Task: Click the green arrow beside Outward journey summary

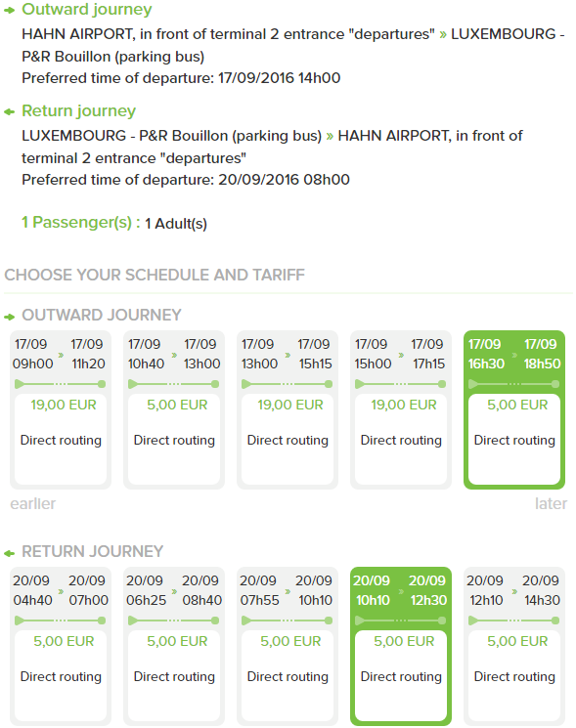Action: coord(10,10)
